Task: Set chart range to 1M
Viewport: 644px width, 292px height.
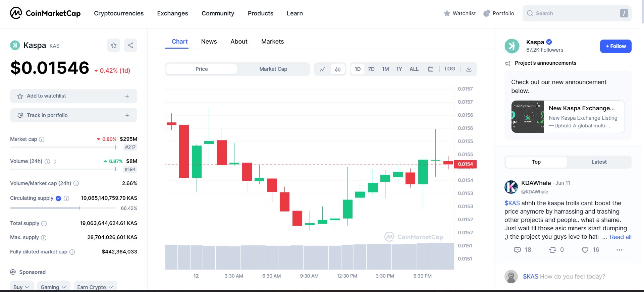Action: 385,69
